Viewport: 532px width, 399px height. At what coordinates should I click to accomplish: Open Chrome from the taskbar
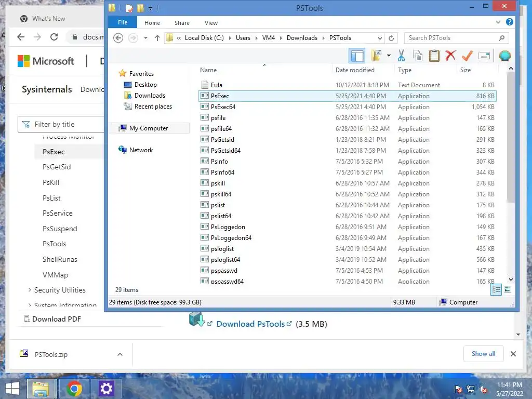pyautogui.click(x=74, y=389)
